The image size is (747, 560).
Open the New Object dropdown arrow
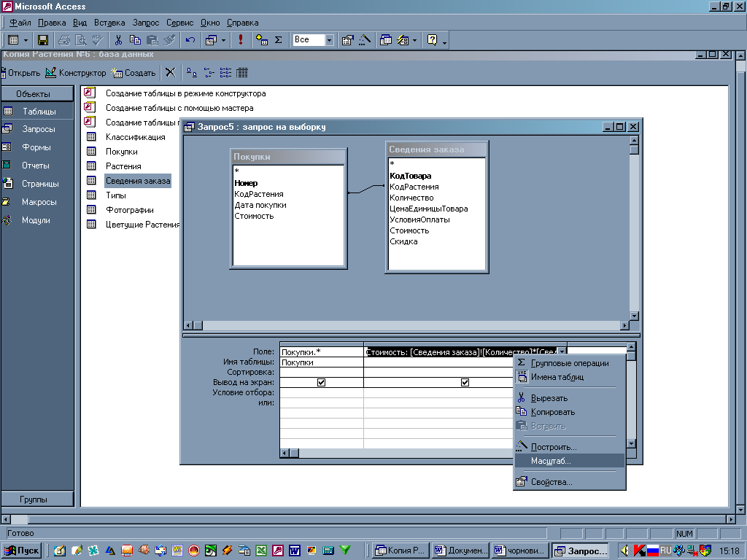point(415,41)
